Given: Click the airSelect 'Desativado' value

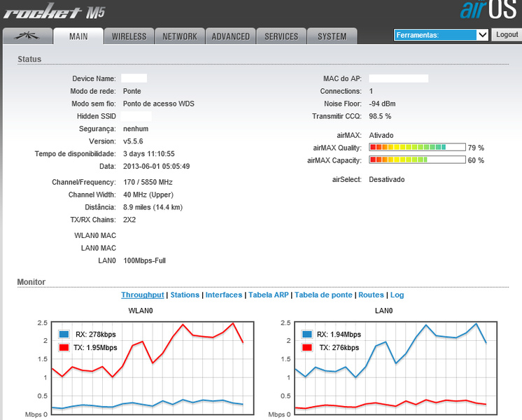Looking at the screenshot, I should click(x=387, y=179).
